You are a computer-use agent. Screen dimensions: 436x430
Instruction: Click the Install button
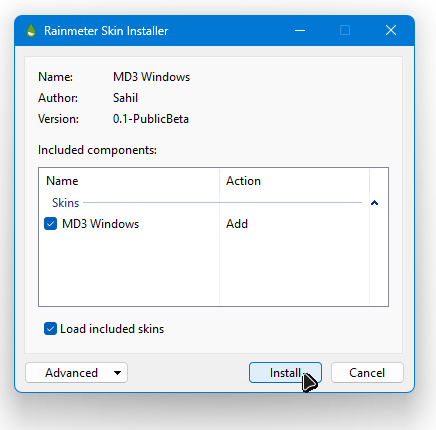tap(285, 372)
